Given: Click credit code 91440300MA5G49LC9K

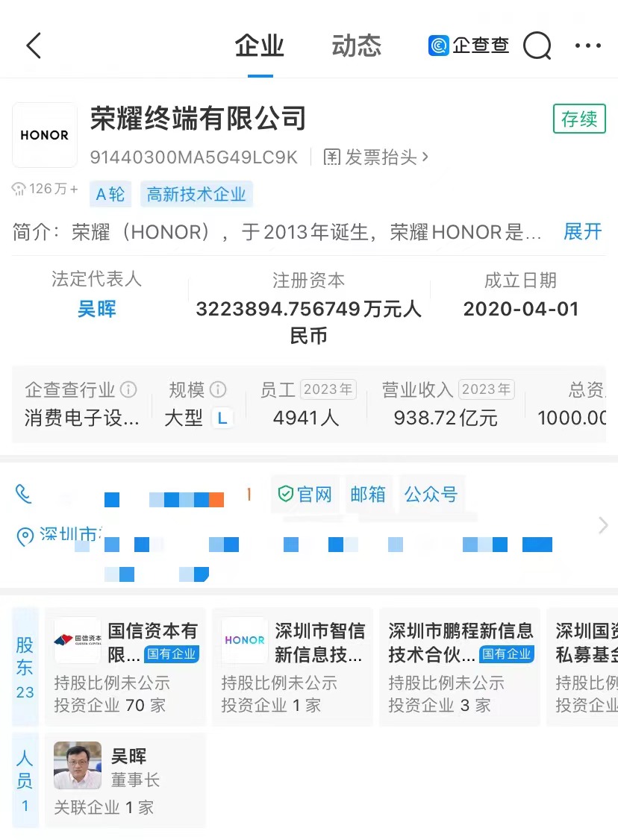Looking at the screenshot, I should 194,157.
